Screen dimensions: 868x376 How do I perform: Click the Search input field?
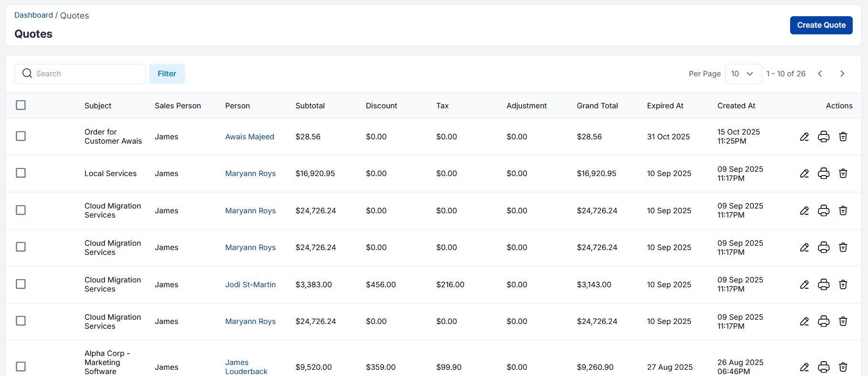pyautogui.click(x=86, y=74)
